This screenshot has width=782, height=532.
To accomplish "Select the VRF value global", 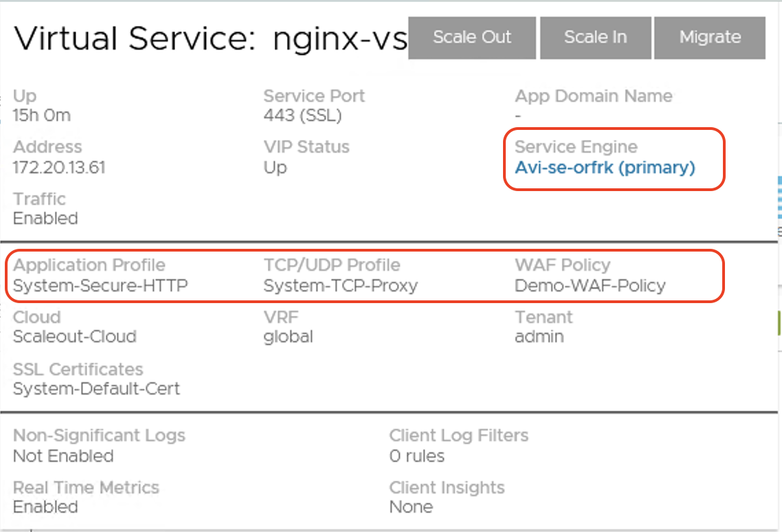I will pos(288,337).
